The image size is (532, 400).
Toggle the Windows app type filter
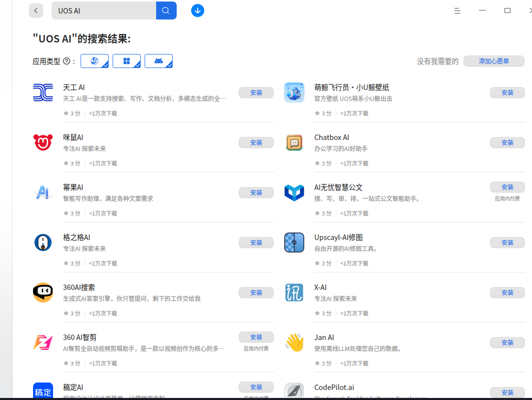click(127, 61)
